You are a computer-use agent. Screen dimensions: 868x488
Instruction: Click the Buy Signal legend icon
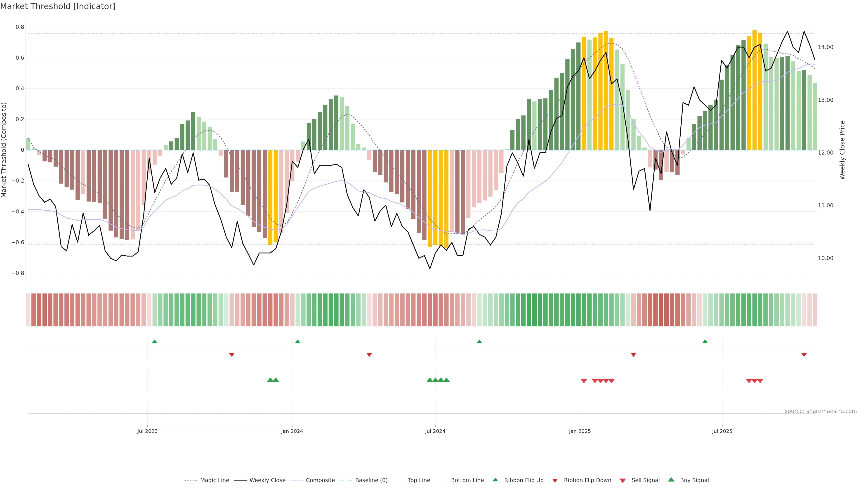[x=671, y=480]
